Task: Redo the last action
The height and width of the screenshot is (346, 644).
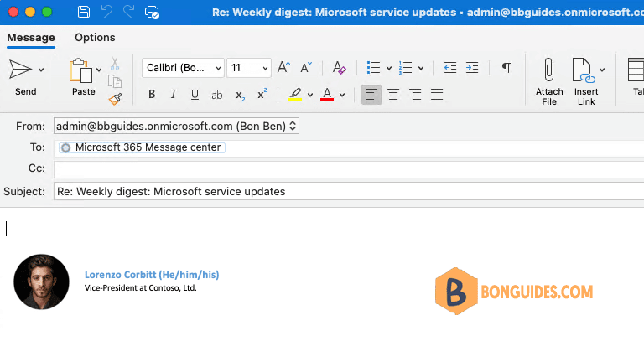Action: tap(128, 12)
